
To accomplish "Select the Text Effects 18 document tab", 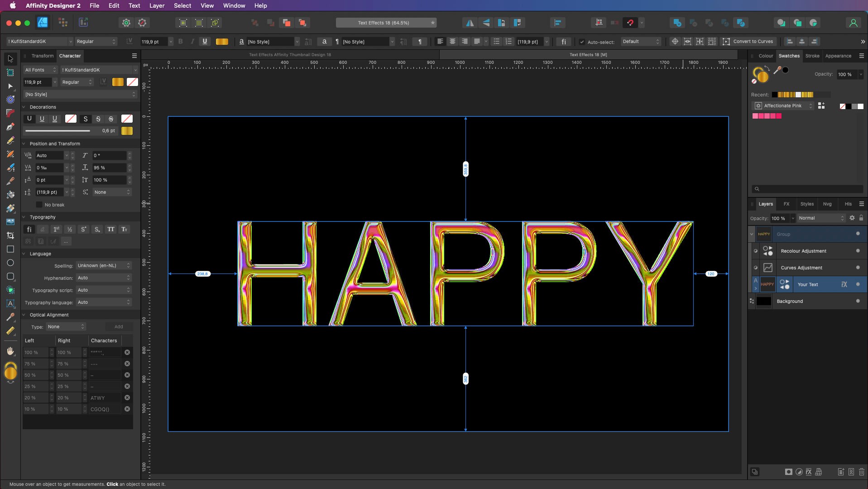I will tap(588, 54).
